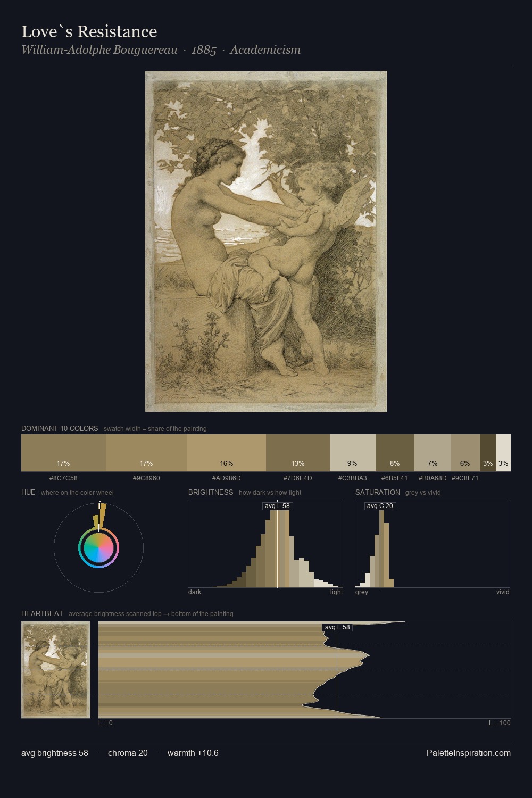
Task: Click the artist name William-Adolphe Bouguereau
Action: click(x=99, y=50)
